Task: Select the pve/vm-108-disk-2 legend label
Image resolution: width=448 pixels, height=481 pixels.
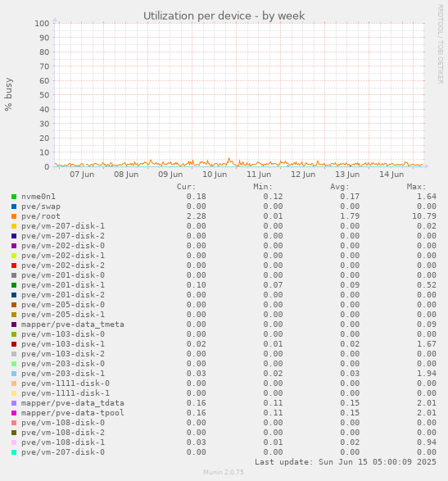Action: [x=63, y=432]
